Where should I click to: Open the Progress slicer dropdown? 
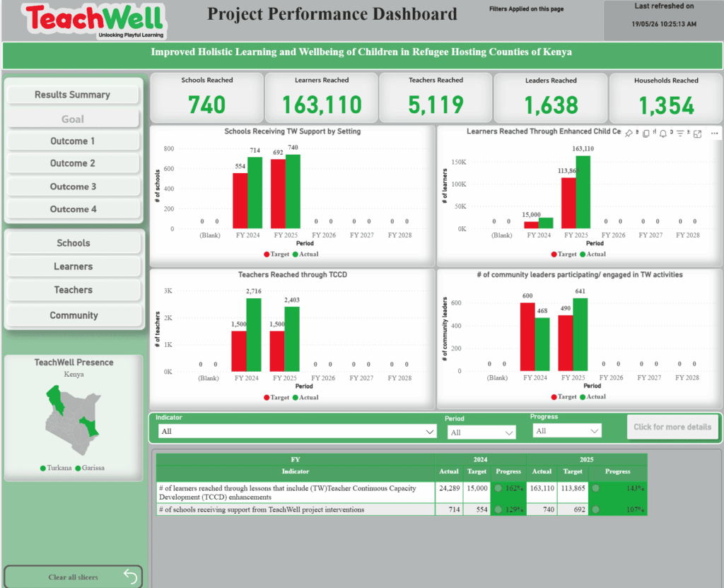(x=567, y=430)
